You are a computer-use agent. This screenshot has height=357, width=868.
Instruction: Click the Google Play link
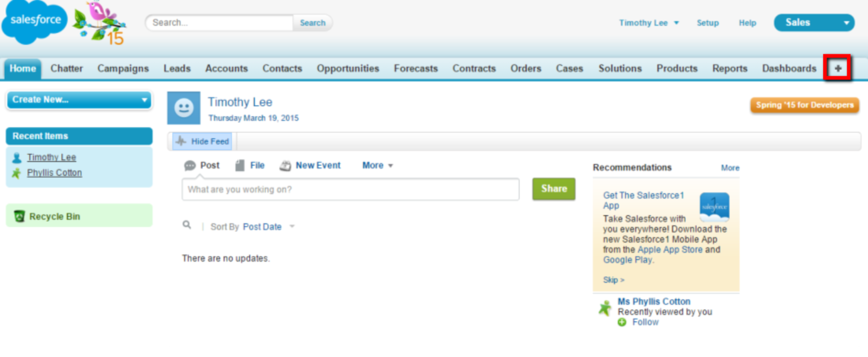[627, 260]
